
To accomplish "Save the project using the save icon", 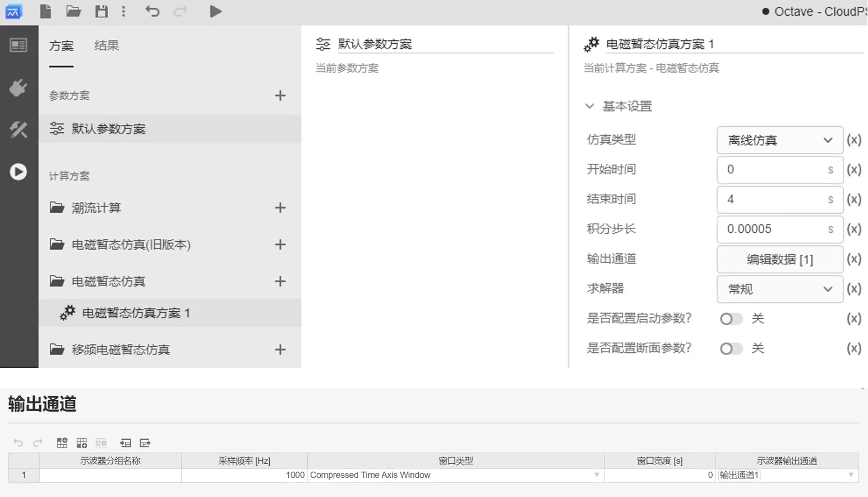I will 101,11.
